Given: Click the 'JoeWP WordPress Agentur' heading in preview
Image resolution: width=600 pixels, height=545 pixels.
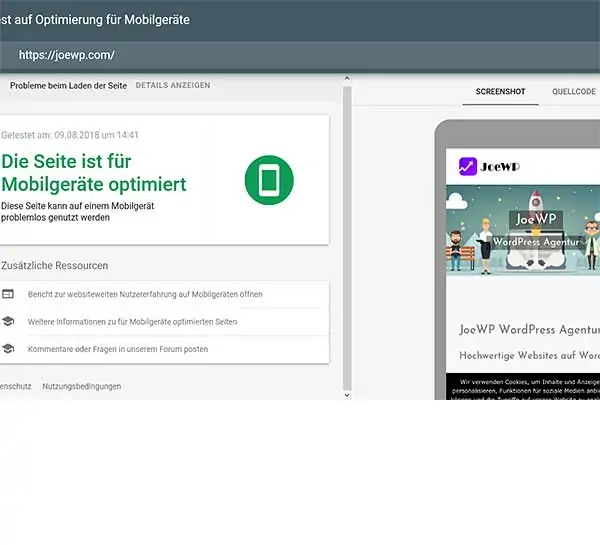Looking at the screenshot, I should (529, 330).
